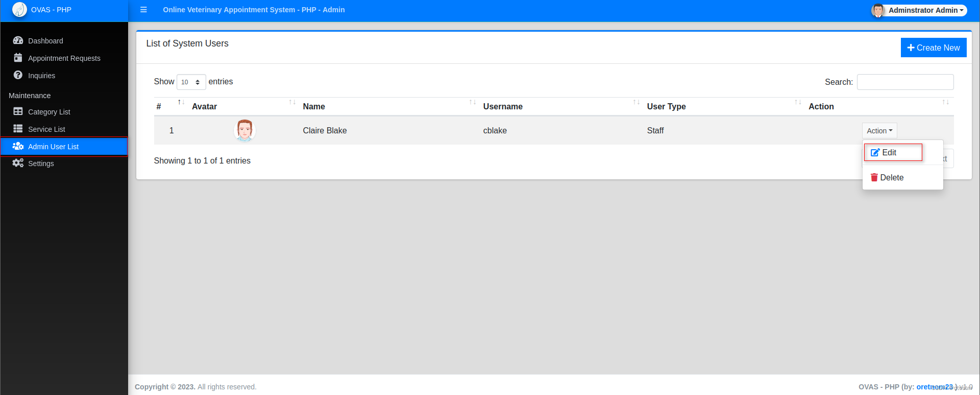
Task: Open Appointment Requests in the sidebar
Action: point(64,58)
